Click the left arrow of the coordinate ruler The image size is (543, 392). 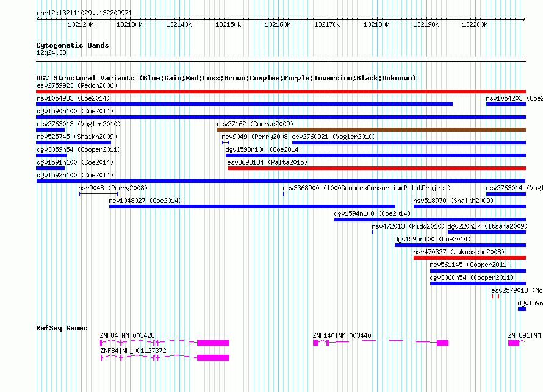(x=38, y=19)
